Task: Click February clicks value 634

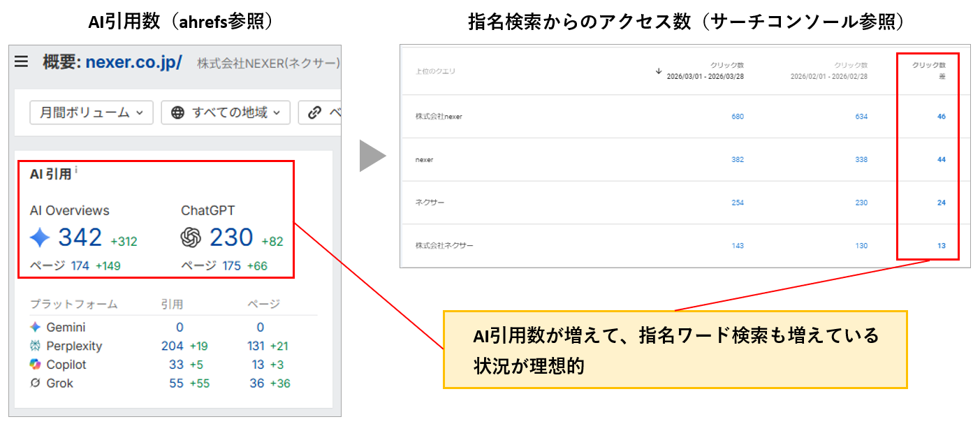Action: click(x=861, y=117)
